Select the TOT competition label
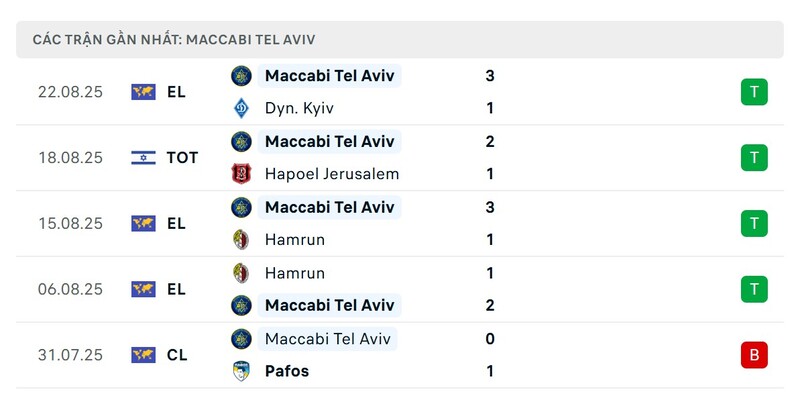This screenshot has height=402, width=800. 182,158
